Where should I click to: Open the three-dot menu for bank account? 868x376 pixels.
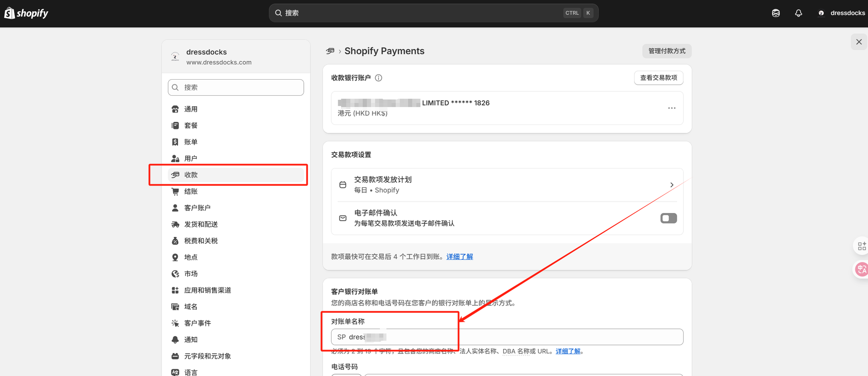click(x=672, y=108)
